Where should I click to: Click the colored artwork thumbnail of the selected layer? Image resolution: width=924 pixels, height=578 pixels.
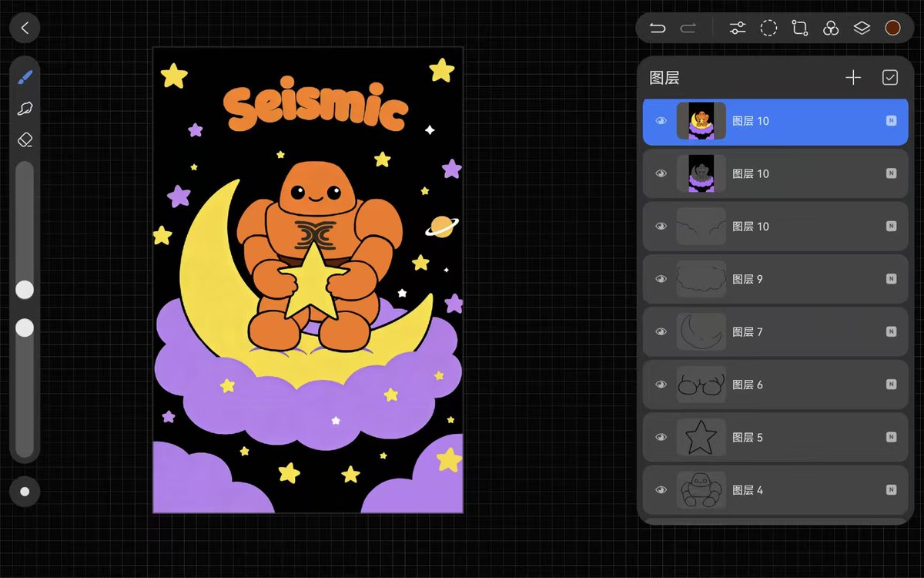(x=701, y=121)
